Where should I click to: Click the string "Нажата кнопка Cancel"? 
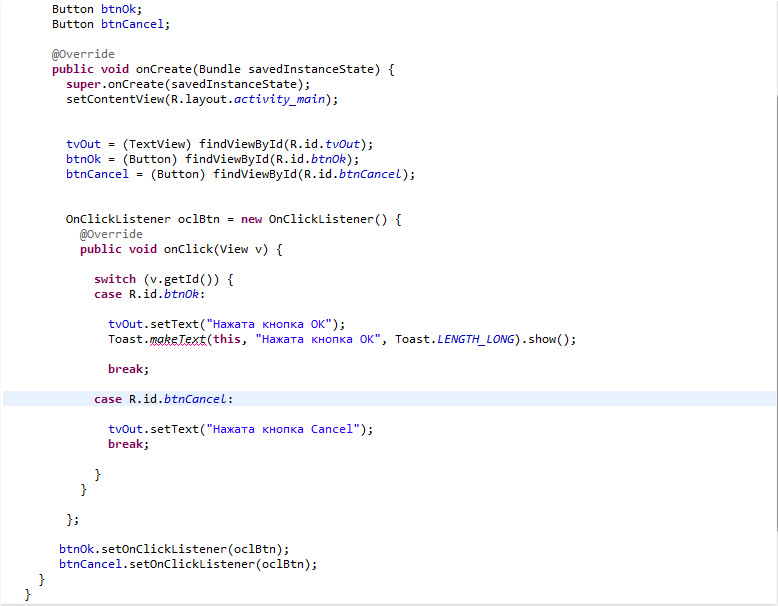coord(283,429)
